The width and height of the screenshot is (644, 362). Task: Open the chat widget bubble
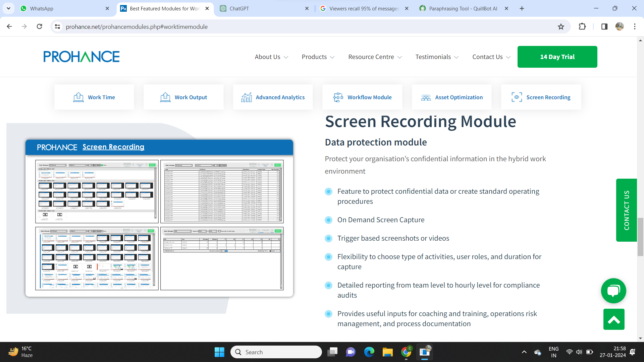click(613, 291)
